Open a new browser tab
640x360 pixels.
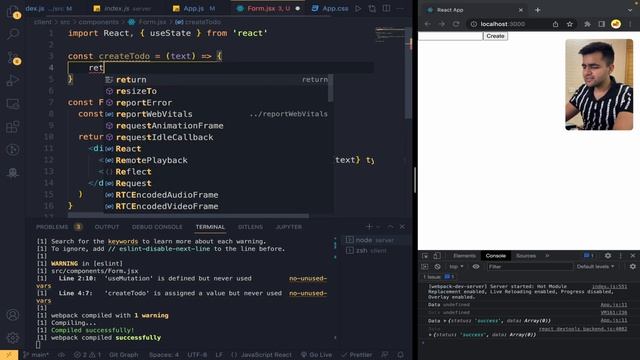pos(537,10)
